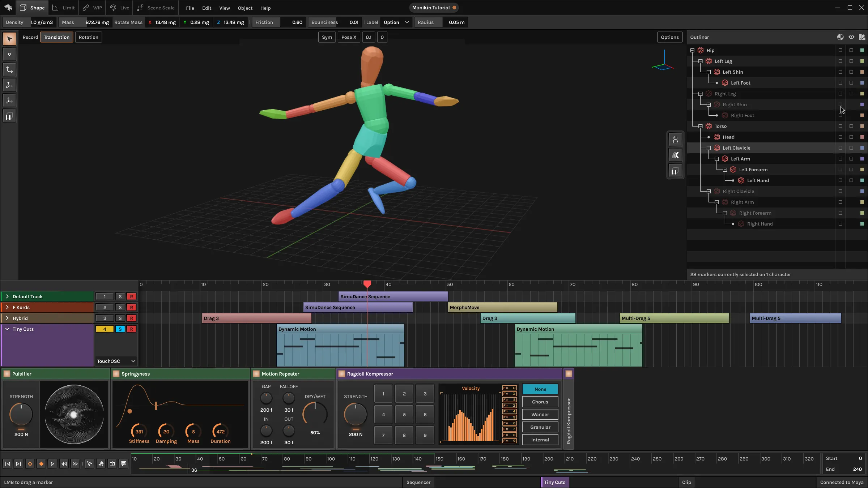Image resolution: width=868 pixels, height=488 pixels.
Task: Open the TouchOSC dropdown
Action: point(116,361)
